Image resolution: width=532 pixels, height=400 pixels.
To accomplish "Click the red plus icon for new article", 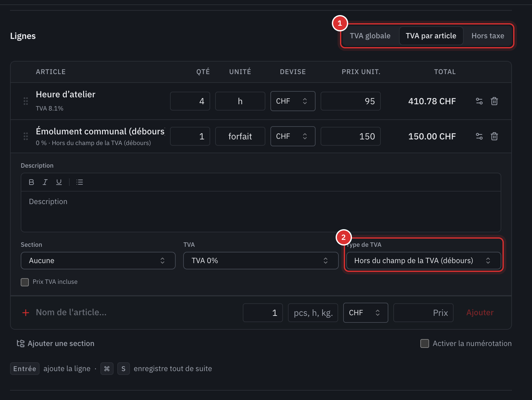I will click(26, 313).
